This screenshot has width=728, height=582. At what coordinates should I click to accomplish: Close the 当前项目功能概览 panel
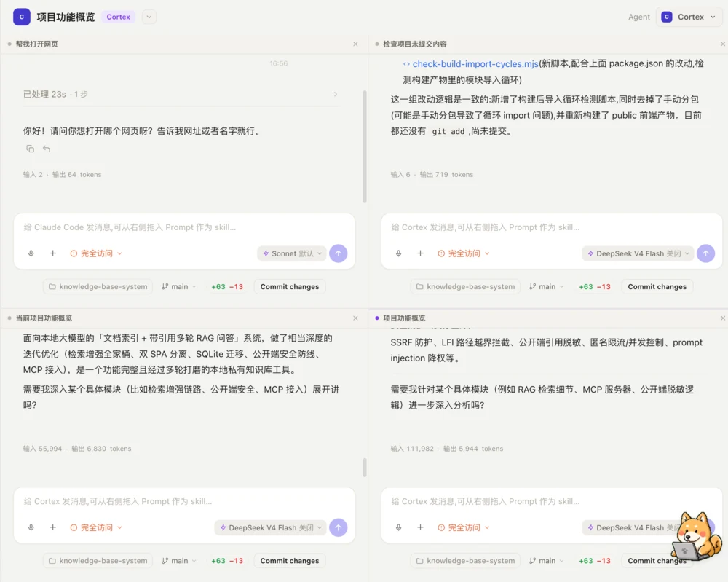(356, 318)
